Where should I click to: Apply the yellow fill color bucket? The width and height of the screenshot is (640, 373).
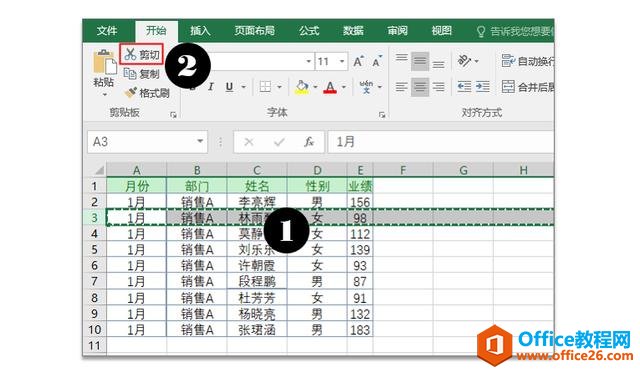pyautogui.click(x=302, y=87)
